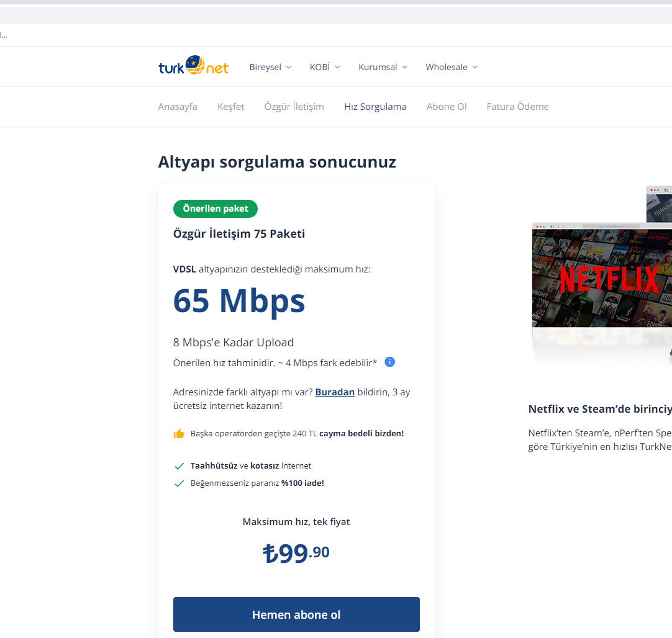Image resolution: width=672 pixels, height=638 pixels.
Task: Click checkmark icon beside %100 iade
Action: (179, 483)
